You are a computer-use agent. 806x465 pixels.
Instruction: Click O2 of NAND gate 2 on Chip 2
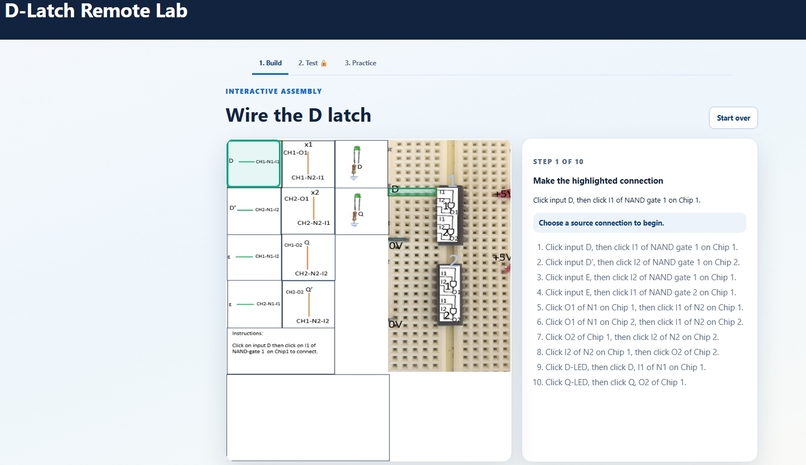pyautogui.click(x=456, y=320)
